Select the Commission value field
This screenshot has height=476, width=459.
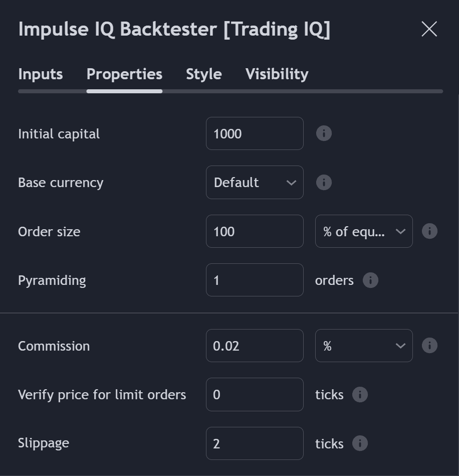255,346
